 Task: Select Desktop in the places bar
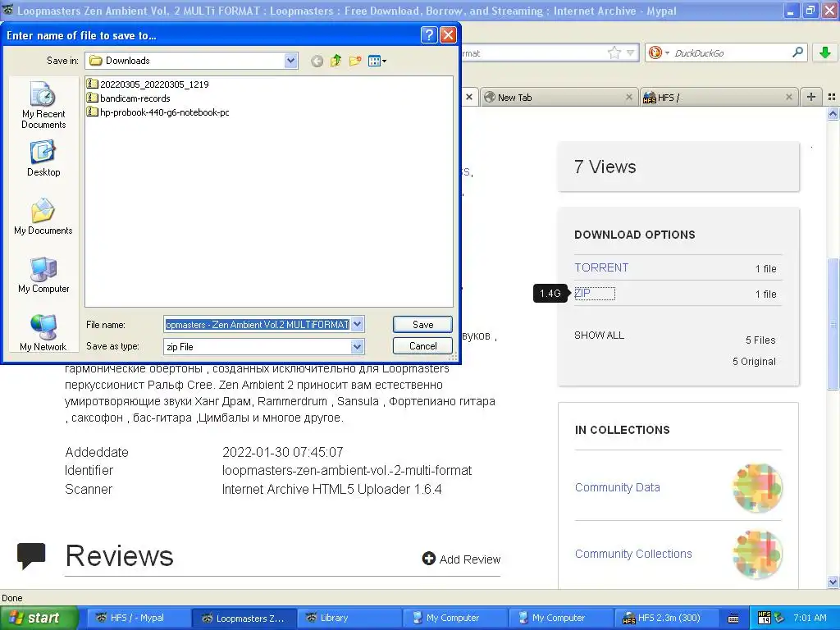pyautogui.click(x=43, y=158)
